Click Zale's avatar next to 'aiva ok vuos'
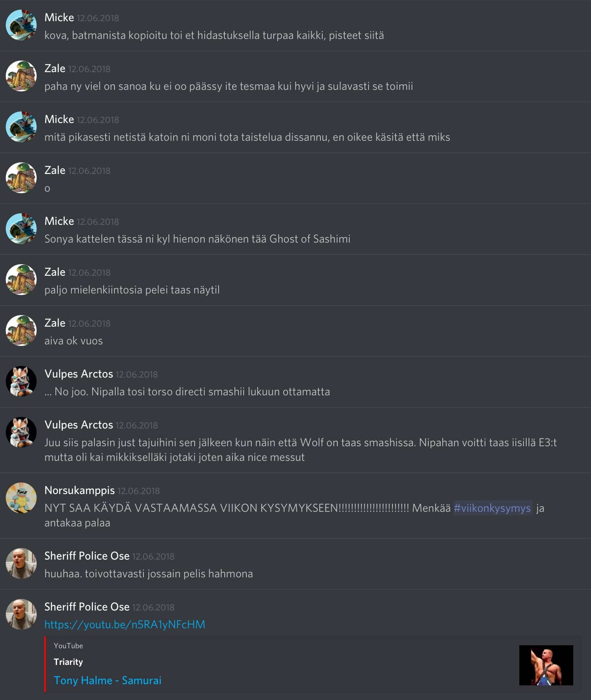The image size is (591, 700). click(21, 331)
